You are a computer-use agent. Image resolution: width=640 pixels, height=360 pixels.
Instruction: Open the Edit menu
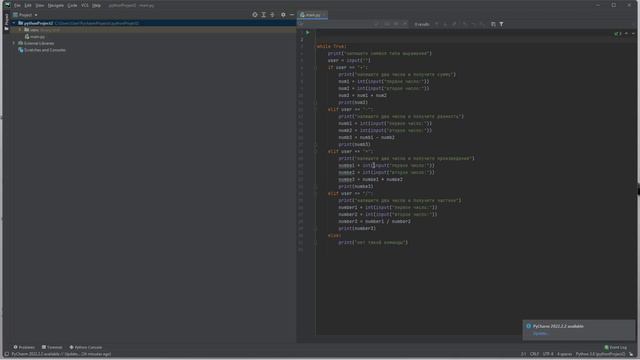(28, 5)
